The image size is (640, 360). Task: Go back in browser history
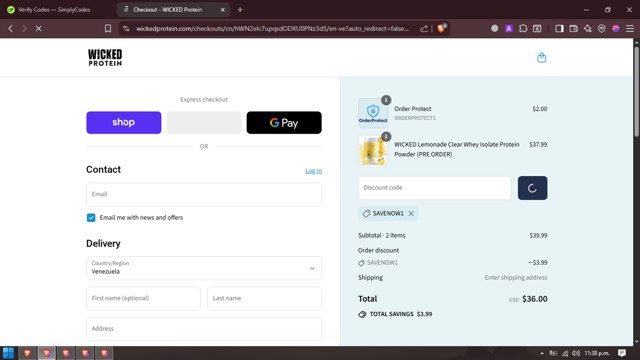click(x=11, y=29)
